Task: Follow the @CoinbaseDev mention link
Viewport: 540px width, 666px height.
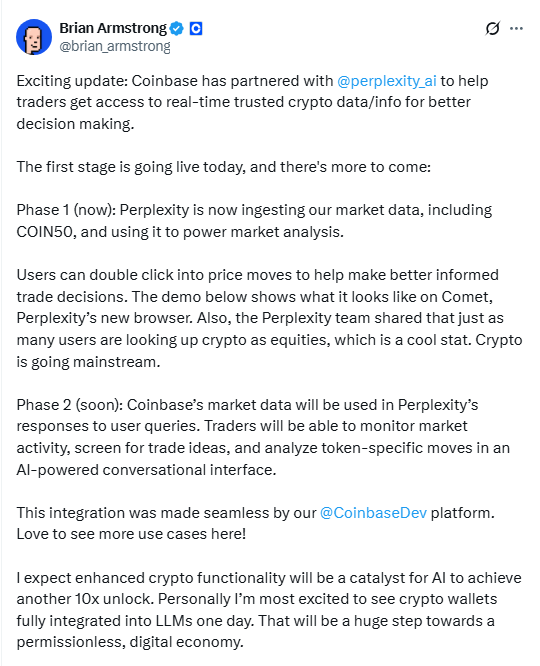Action: [373, 513]
